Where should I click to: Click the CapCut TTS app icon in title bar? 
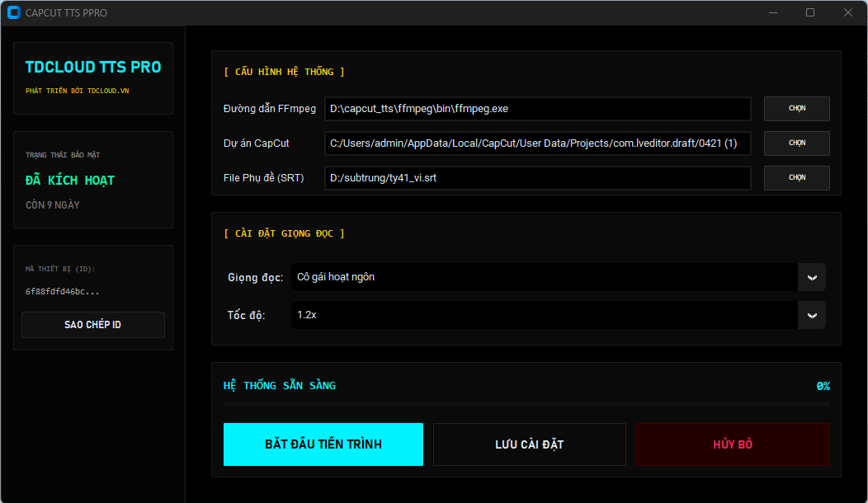tap(14, 12)
